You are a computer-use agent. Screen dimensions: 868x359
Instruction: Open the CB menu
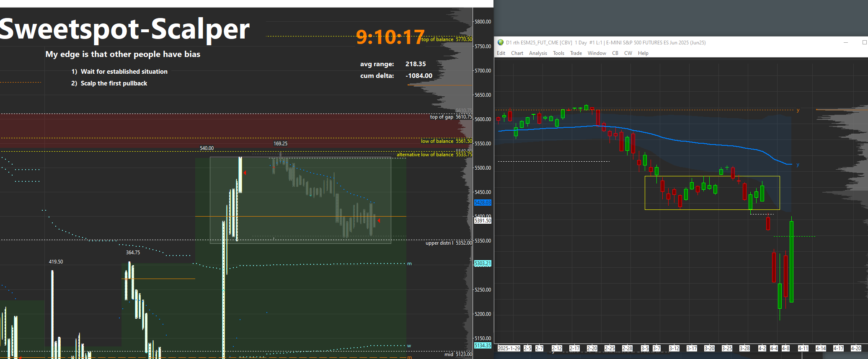pyautogui.click(x=615, y=53)
